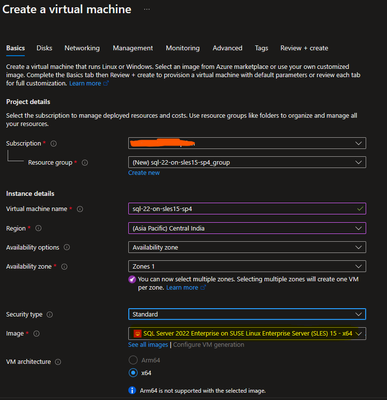387x400 pixels.
Task: Click the info icon next to Region
Action: pyautogui.click(x=38, y=228)
